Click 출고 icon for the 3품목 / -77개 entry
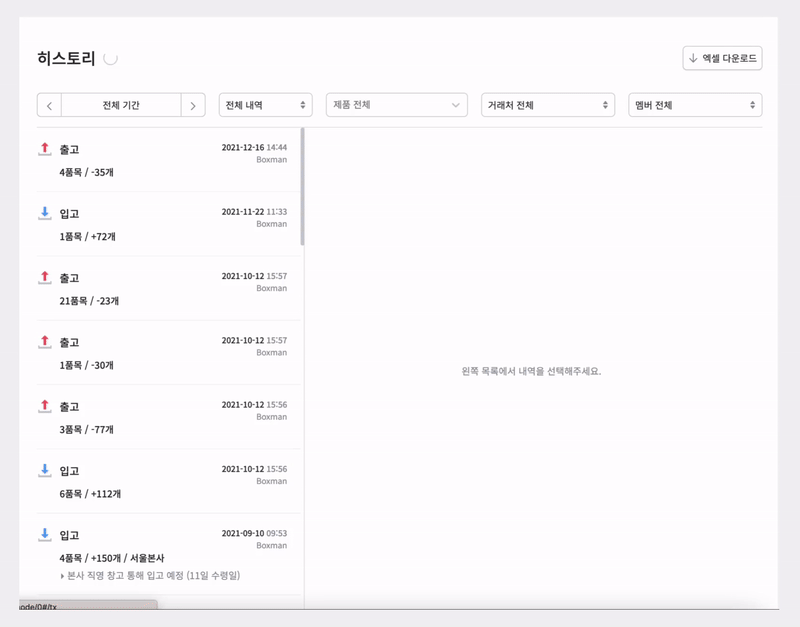Screen dimensions: 800x627 (x=44, y=406)
